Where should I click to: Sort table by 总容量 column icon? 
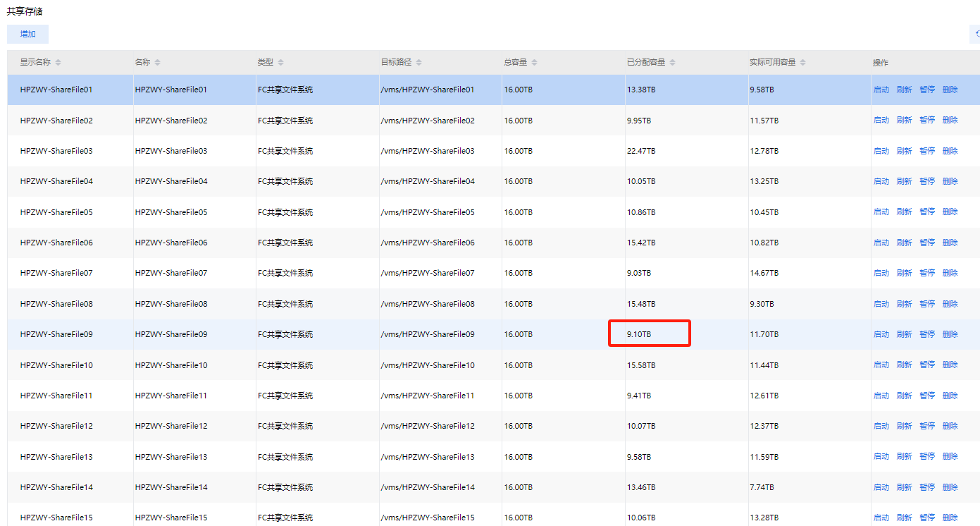(534, 63)
